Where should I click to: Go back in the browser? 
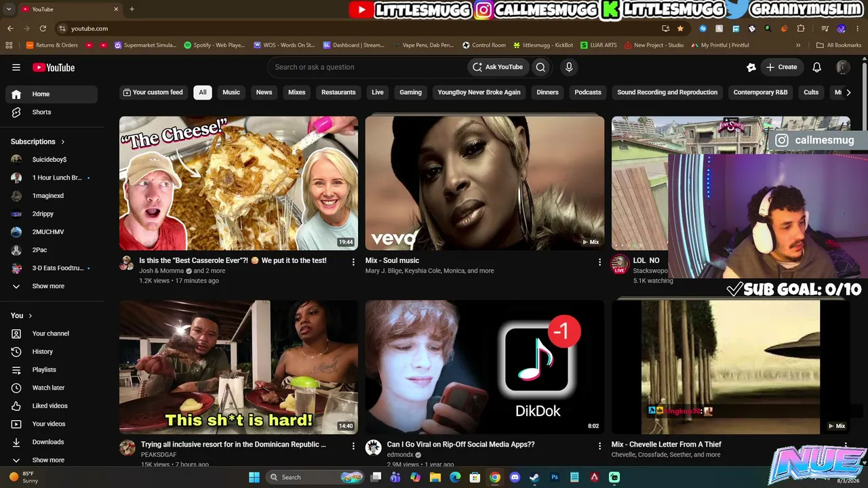[10, 28]
